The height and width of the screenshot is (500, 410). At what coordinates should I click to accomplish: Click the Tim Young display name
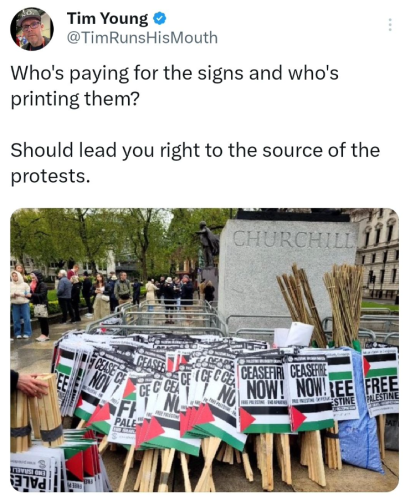107,19
